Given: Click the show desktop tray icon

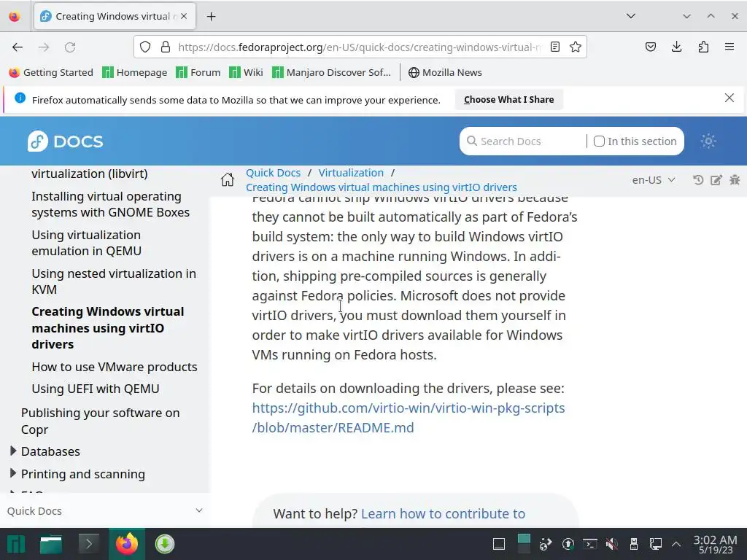Looking at the screenshot, I should point(499,544).
